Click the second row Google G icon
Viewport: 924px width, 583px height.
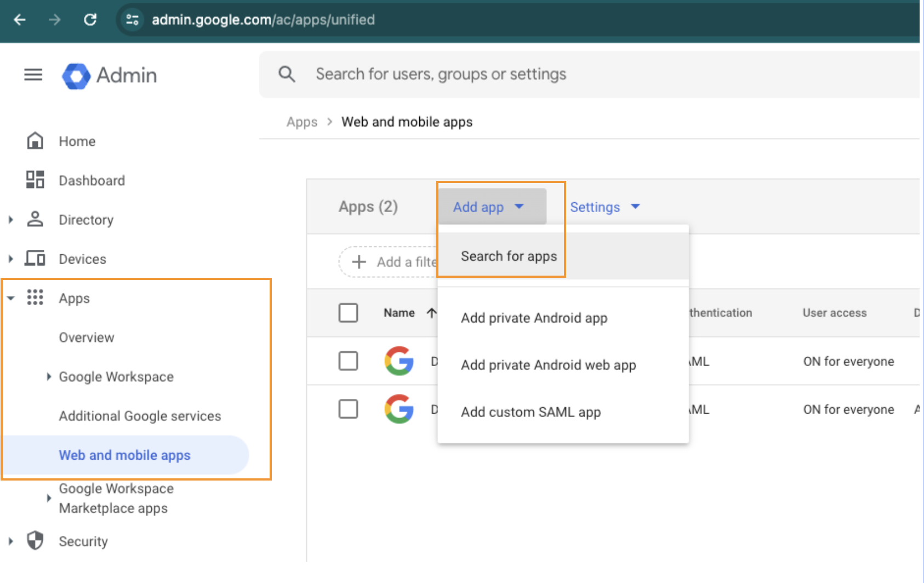pyautogui.click(x=399, y=409)
